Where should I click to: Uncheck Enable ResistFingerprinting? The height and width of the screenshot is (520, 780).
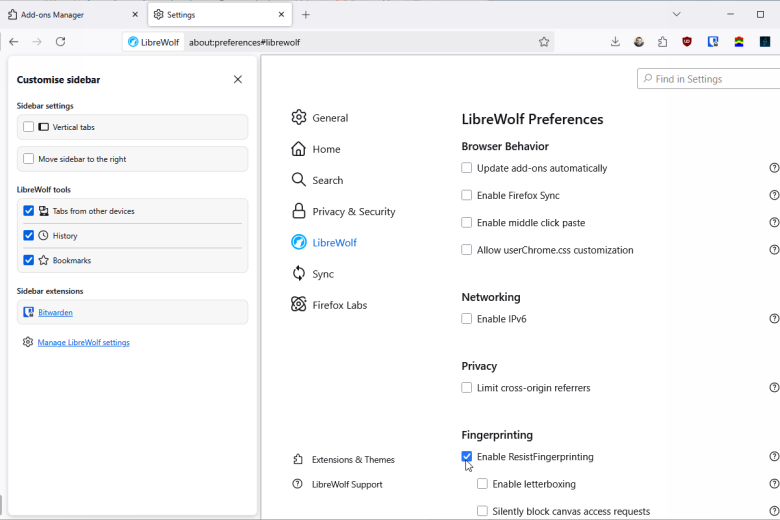click(x=467, y=456)
